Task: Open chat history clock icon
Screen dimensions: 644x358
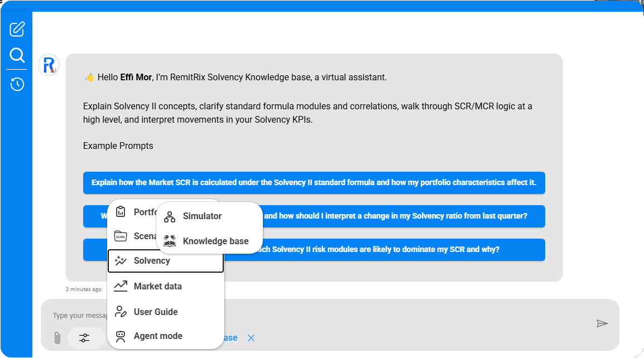Action: pos(17,84)
